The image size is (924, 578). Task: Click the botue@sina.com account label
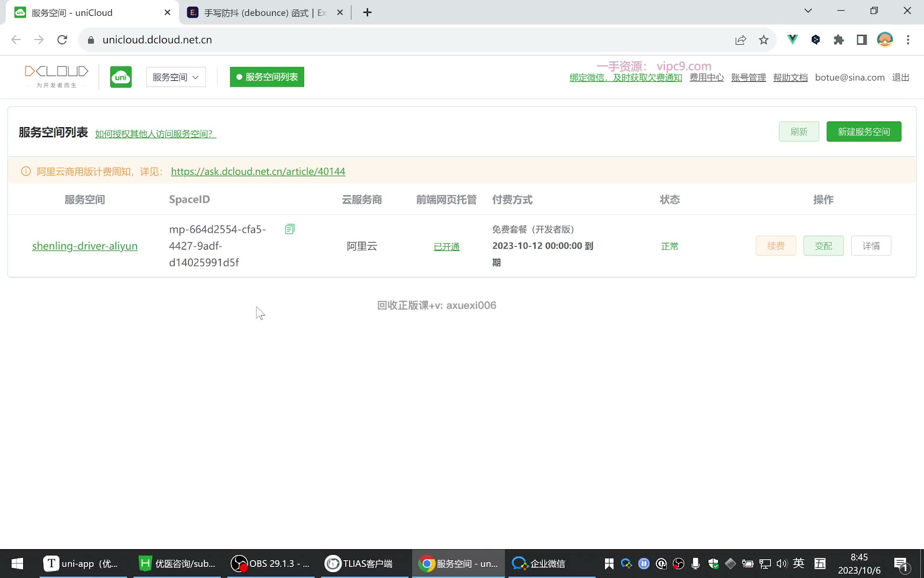[850, 78]
